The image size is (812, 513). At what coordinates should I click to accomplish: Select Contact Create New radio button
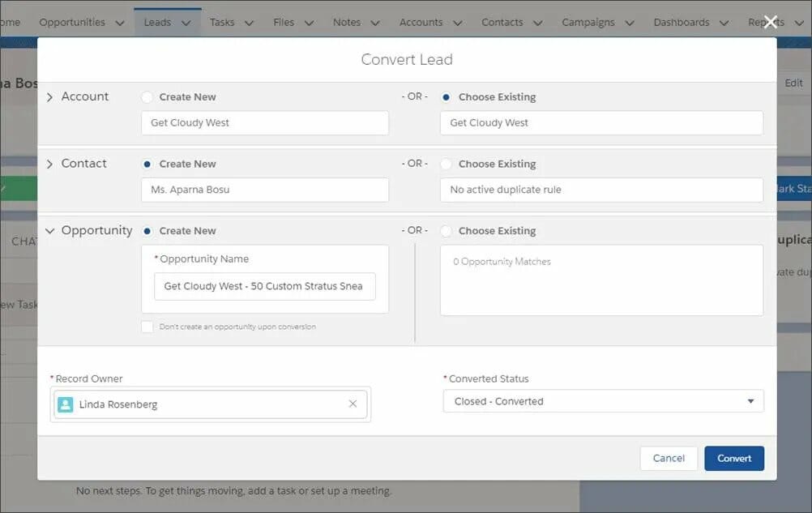(x=147, y=164)
